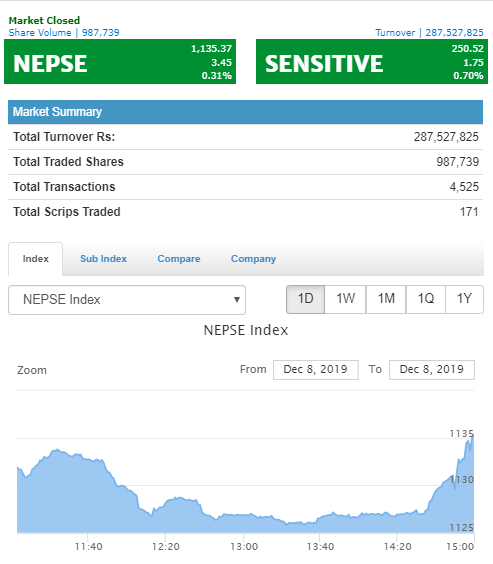Open the Compare tab

pos(179,259)
